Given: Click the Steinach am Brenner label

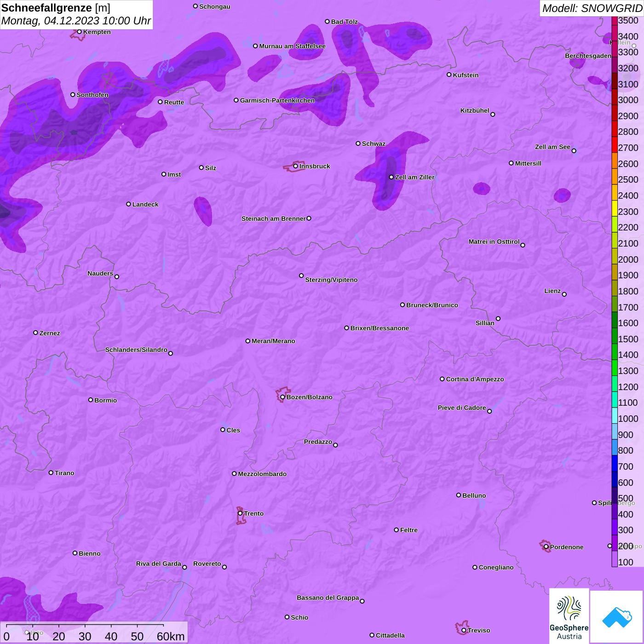Looking at the screenshot, I should (274, 218).
